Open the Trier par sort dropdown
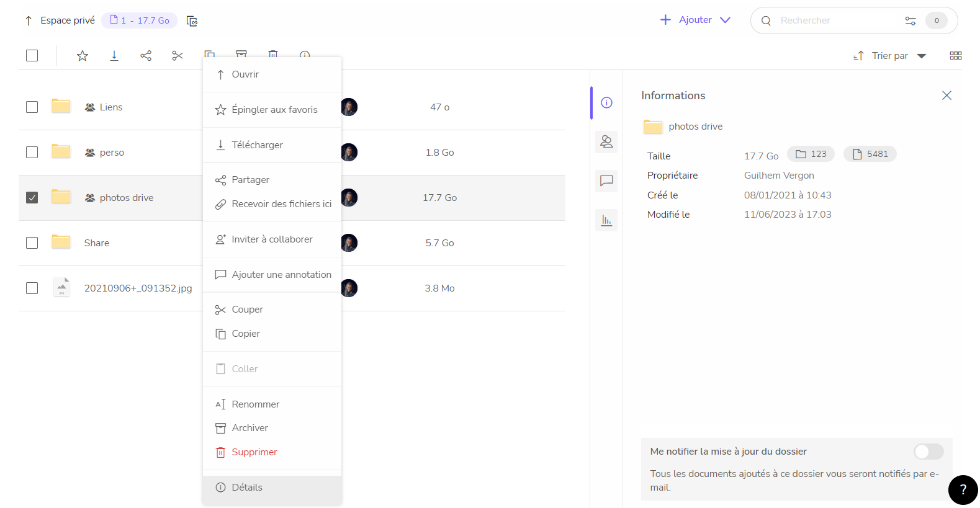The width and height of the screenshot is (980, 508). click(x=890, y=56)
